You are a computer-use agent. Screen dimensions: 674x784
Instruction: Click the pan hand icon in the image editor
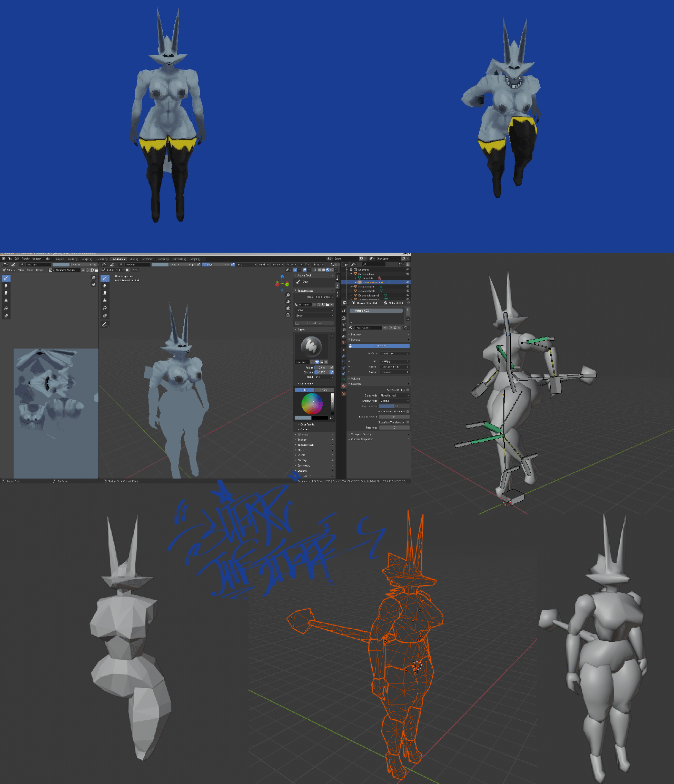94,284
